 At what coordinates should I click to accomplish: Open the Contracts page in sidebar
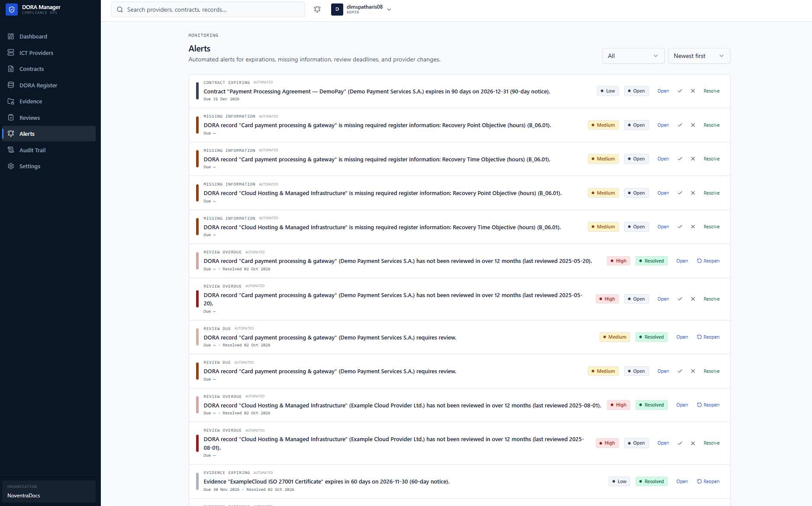pyautogui.click(x=49, y=69)
